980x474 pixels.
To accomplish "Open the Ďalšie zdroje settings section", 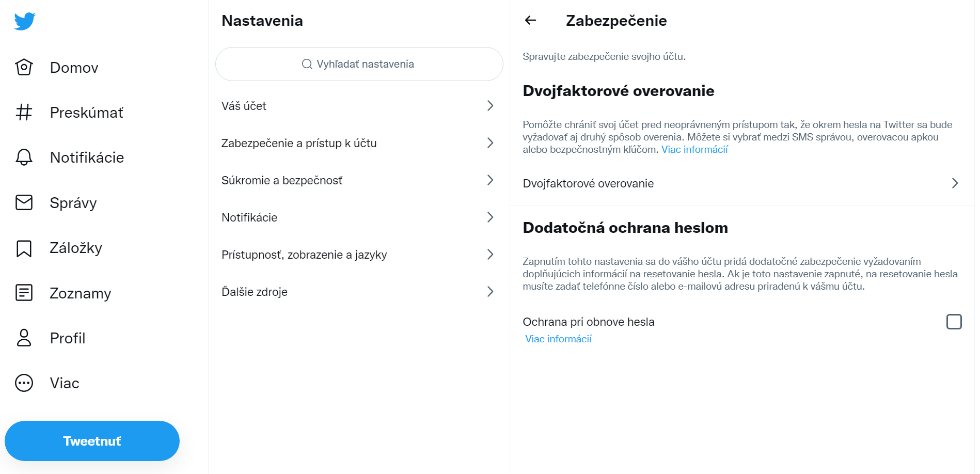I will [255, 292].
